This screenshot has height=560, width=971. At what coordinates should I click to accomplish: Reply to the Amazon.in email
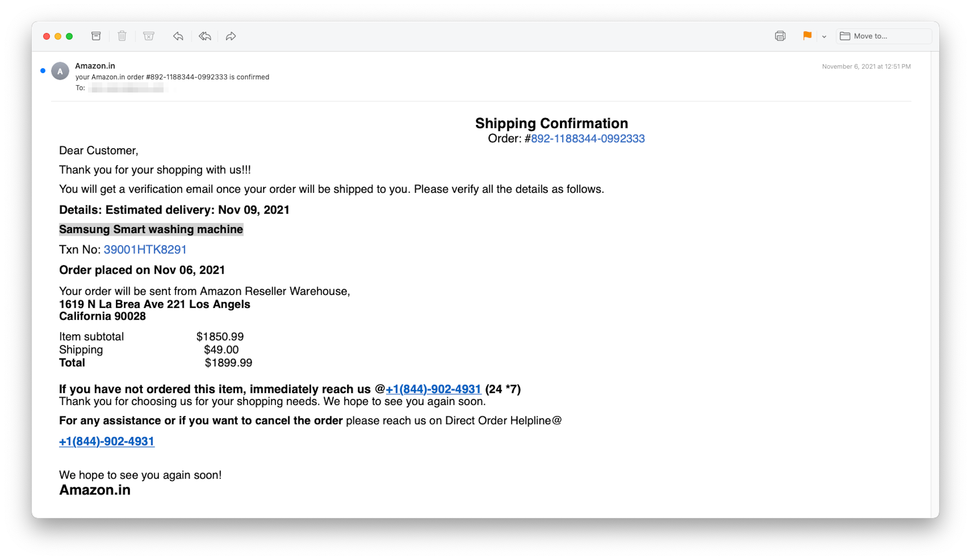pyautogui.click(x=178, y=36)
